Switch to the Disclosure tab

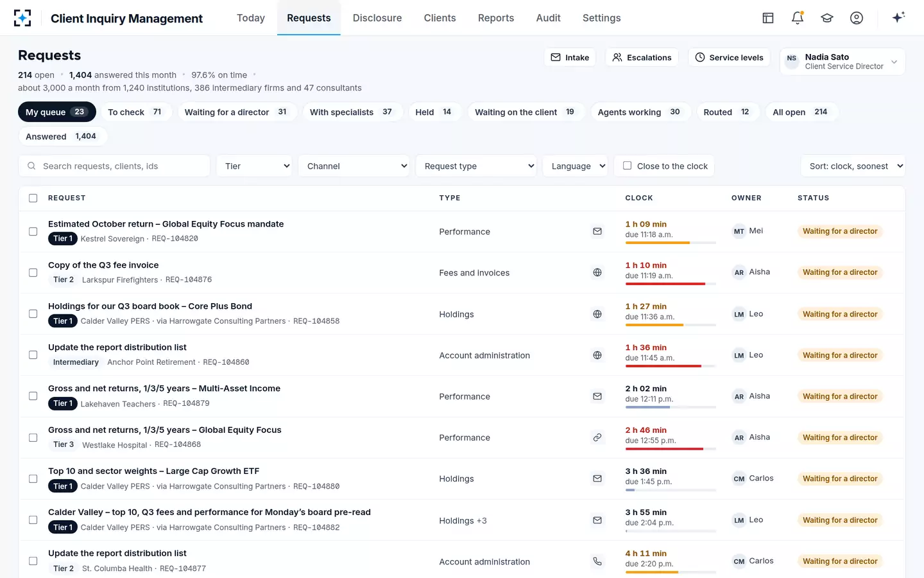click(377, 18)
